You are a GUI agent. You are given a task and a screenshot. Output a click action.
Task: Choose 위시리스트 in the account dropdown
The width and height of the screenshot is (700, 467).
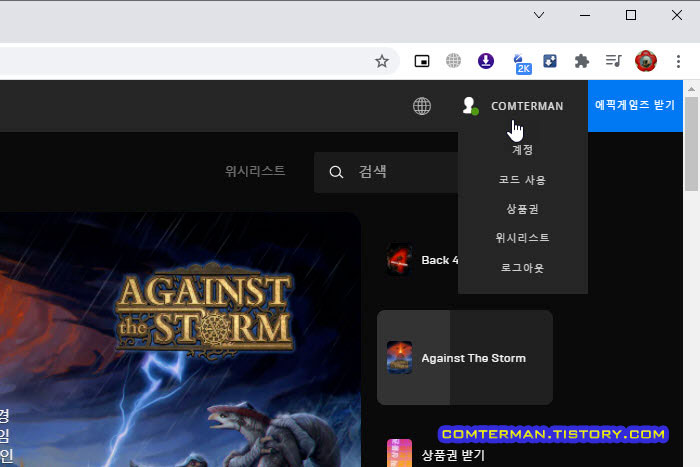(522, 238)
